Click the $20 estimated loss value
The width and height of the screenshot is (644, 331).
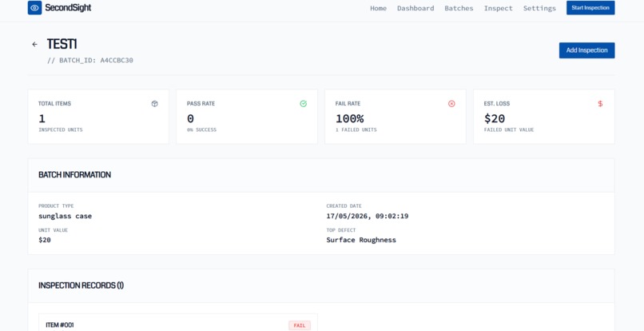point(495,119)
